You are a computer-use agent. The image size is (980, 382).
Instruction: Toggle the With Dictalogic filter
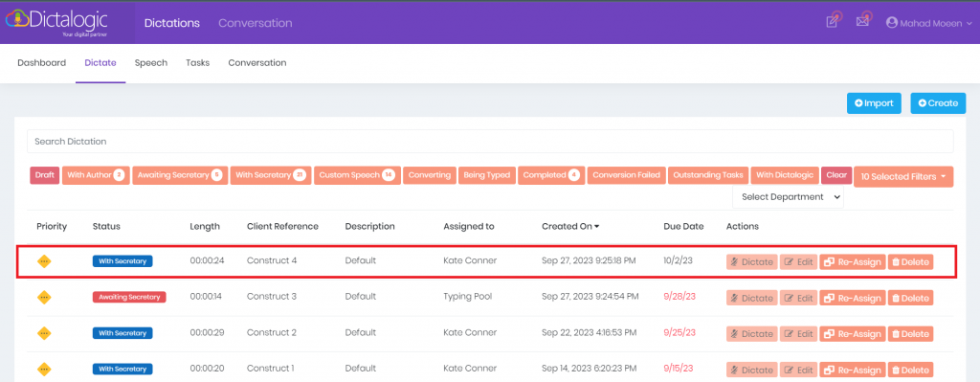coord(785,175)
